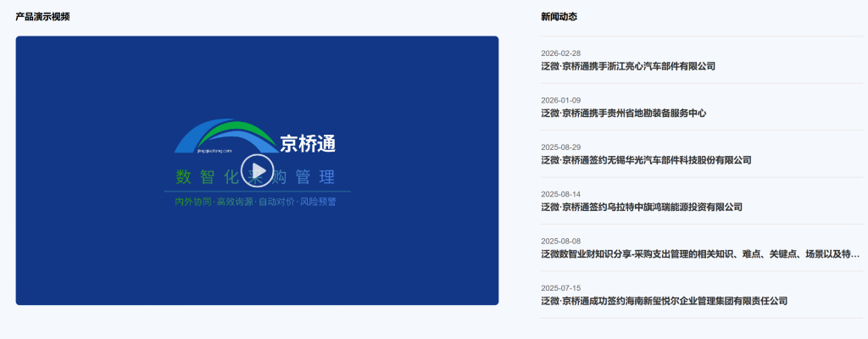This screenshot has width=868, height=339.
Task: Click the 2025-08-08 news date
Action: (561, 242)
